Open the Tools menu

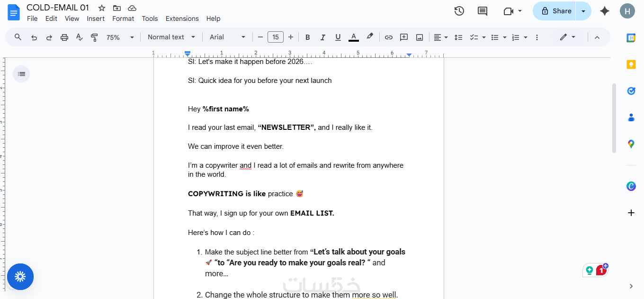[150, 18]
